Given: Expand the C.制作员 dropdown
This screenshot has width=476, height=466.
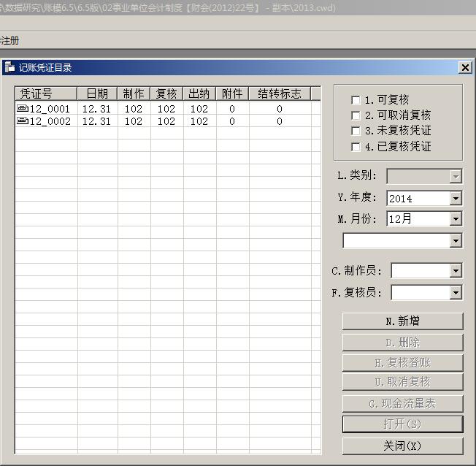Looking at the screenshot, I should point(456,271).
